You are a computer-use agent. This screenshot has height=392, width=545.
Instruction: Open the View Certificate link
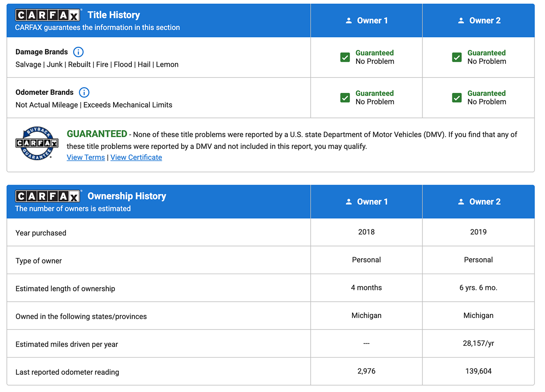point(136,157)
